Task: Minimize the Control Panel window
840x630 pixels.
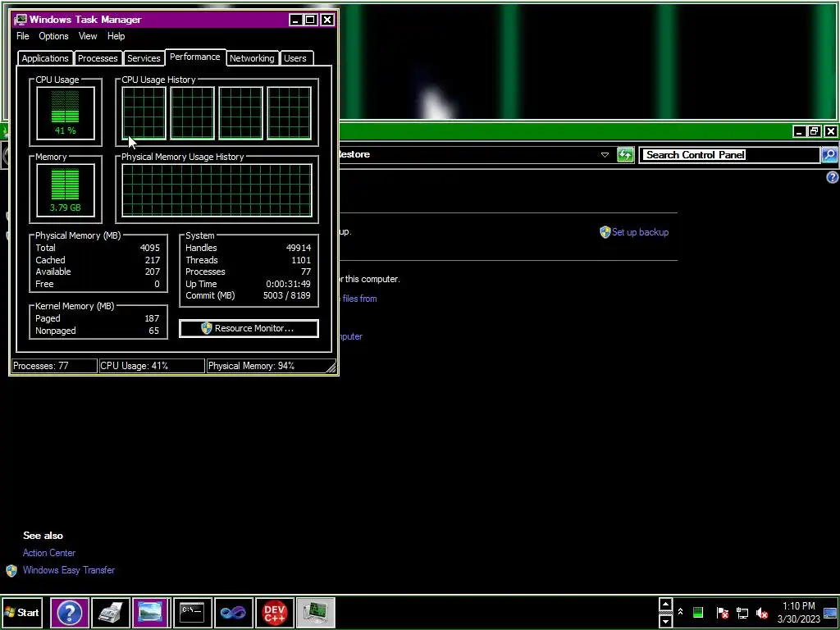Action: point(799,131)
